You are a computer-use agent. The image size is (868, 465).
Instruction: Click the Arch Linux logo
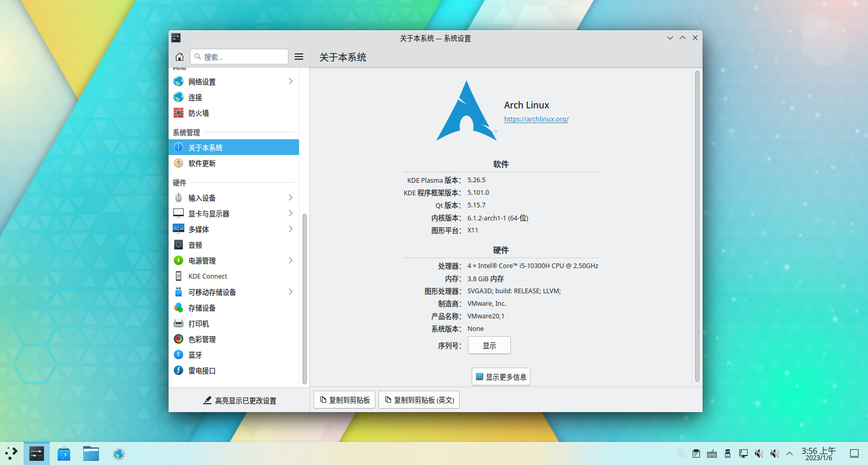(x=466, y=111)
